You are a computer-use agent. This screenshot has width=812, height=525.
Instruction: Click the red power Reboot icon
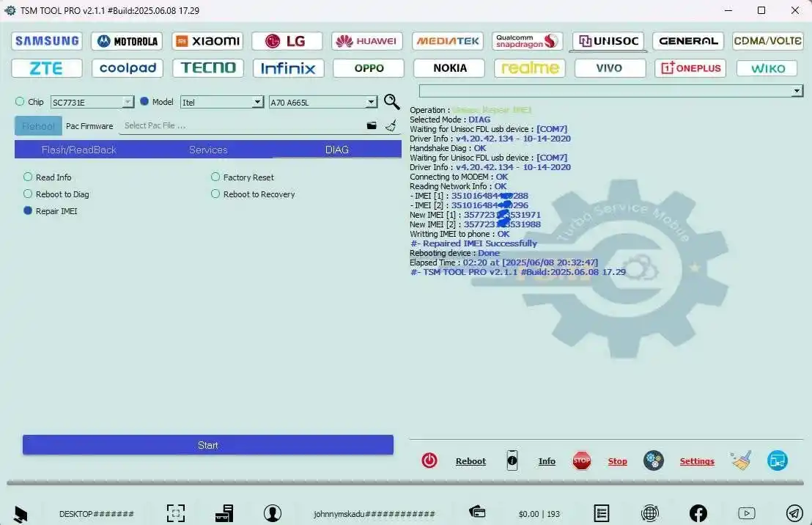coord(429,460)
